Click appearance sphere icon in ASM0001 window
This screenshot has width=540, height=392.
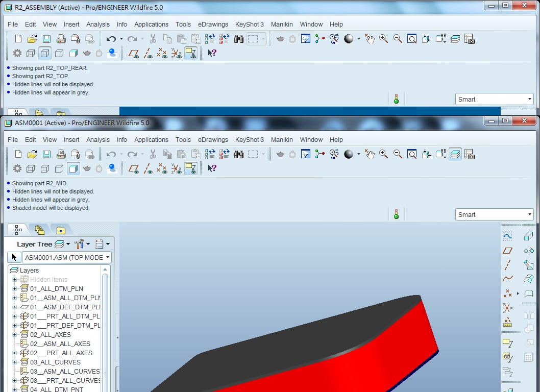click(x=349, y=154)
